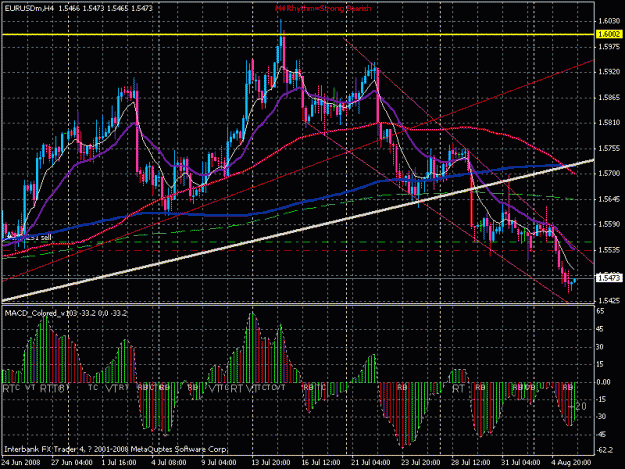Click the '4 Aug 20:00' time label
Viewport: 625px width, 469px height.
[x=571, y=463]
